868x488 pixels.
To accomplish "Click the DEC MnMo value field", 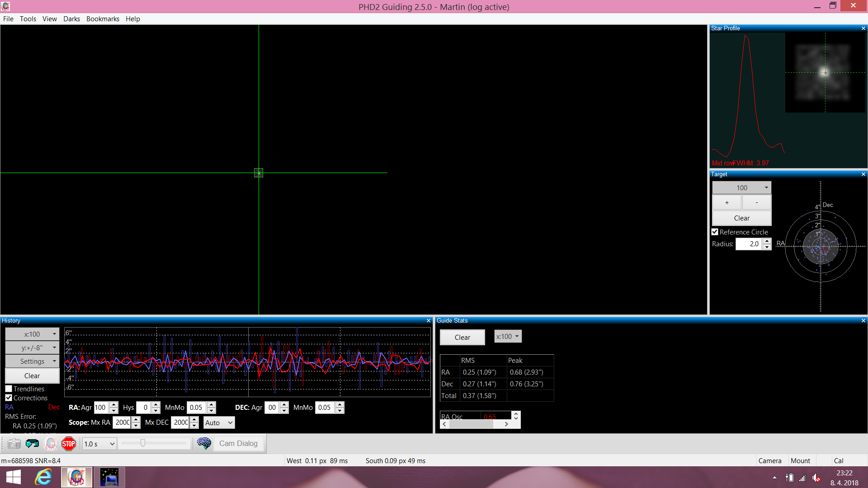I will point(325,407).
